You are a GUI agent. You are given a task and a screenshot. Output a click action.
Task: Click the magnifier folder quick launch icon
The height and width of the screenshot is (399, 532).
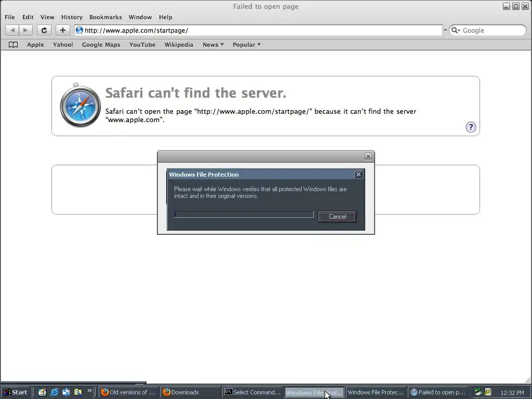pos(78,392)
